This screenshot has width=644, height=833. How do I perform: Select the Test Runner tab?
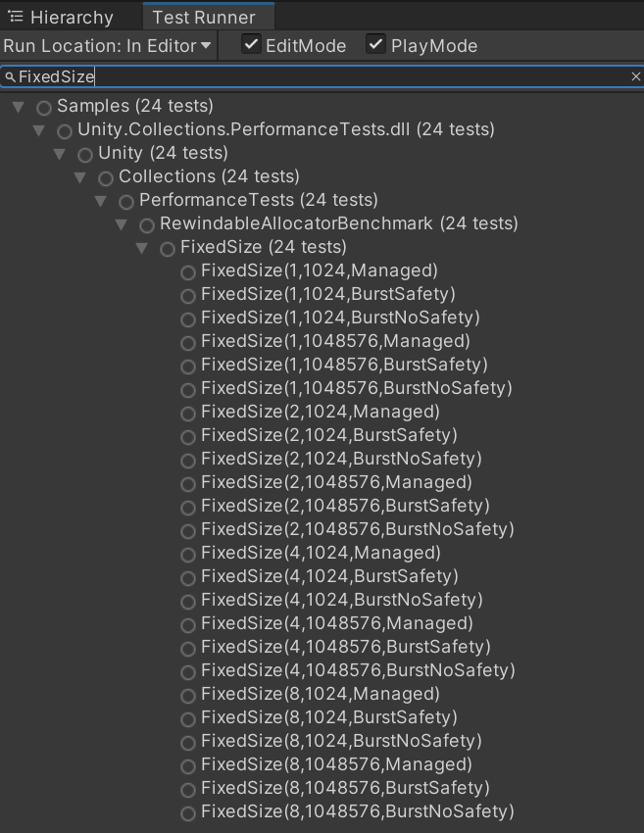tap(206, 16)
